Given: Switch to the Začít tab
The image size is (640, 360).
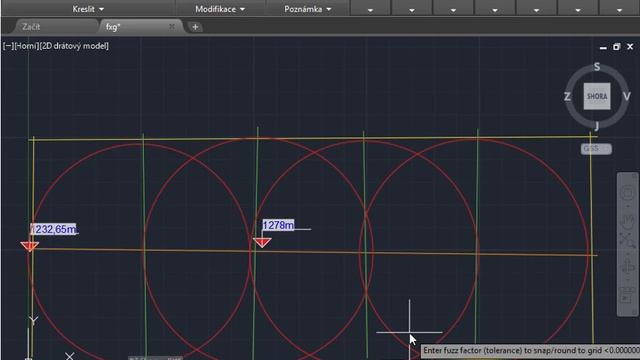Looking at the screenshot, I should 31,27.
